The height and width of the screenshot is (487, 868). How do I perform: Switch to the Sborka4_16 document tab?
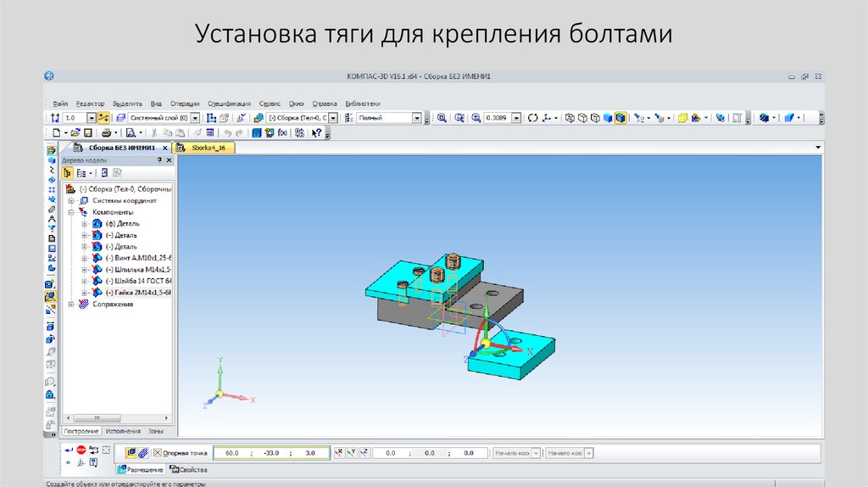tap(202, 148)
